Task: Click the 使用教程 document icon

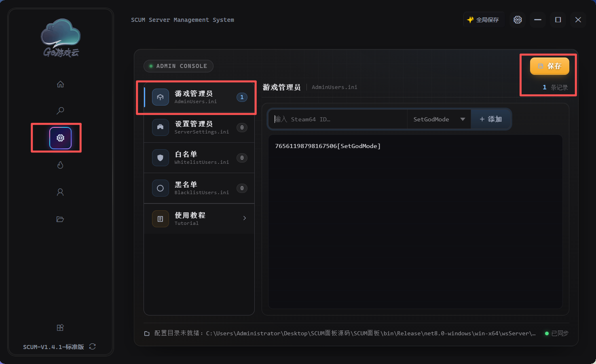Action: pos(161,219)
